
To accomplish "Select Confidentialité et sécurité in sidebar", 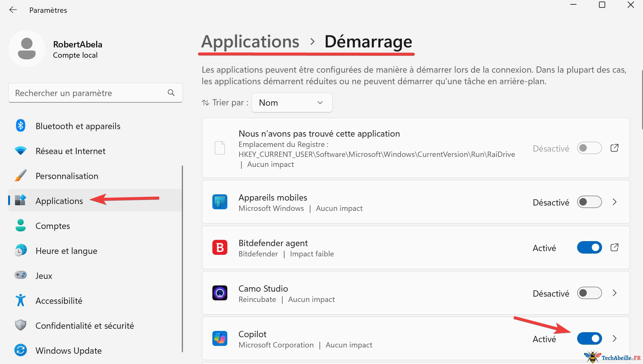I will pos(85,326).
